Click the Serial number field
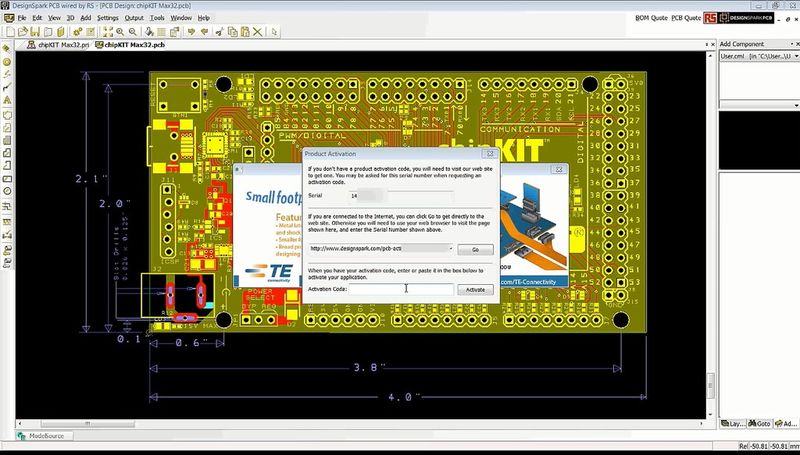The image size is (800, 455). (x=401, y=195)
